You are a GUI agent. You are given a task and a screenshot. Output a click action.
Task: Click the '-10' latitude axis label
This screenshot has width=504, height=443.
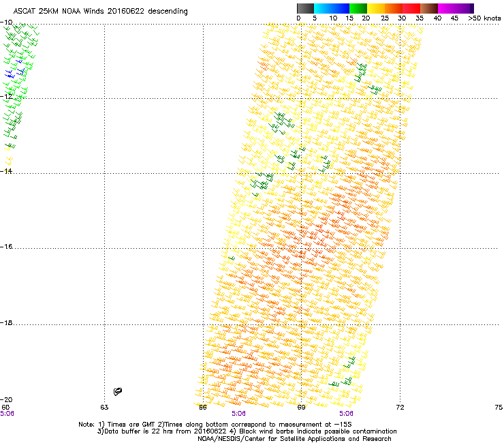(x=6, y=22)
